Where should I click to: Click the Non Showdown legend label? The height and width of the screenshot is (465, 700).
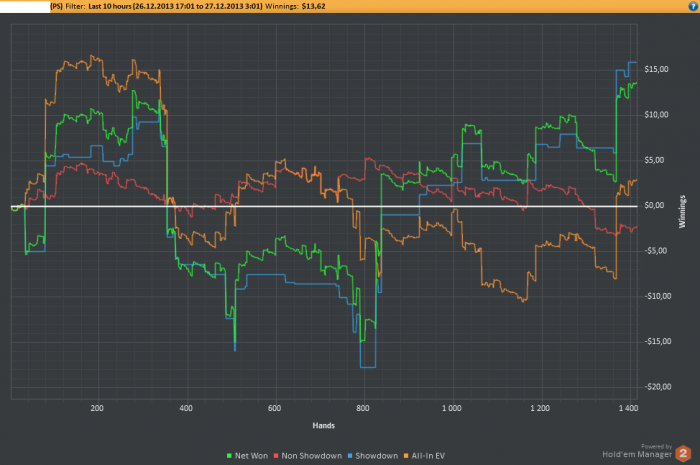point(312,456)
